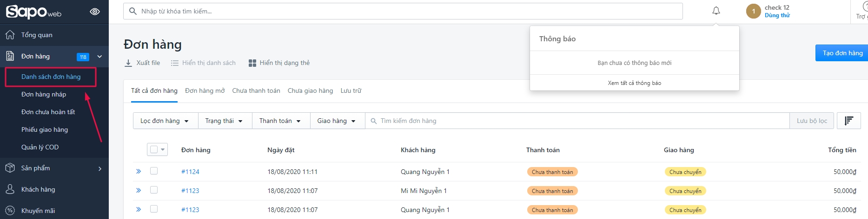
Task: Click the Tạo đơn hàng button
Action: click(841, 53)
